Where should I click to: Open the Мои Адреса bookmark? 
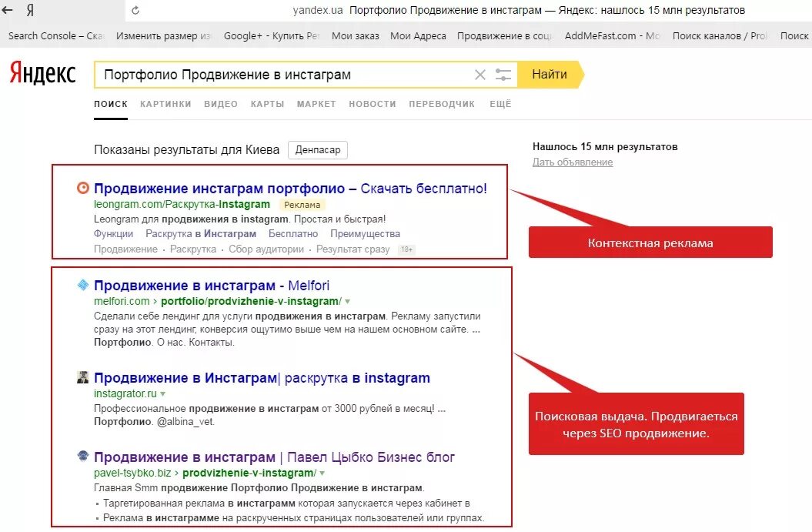(418, 35)
